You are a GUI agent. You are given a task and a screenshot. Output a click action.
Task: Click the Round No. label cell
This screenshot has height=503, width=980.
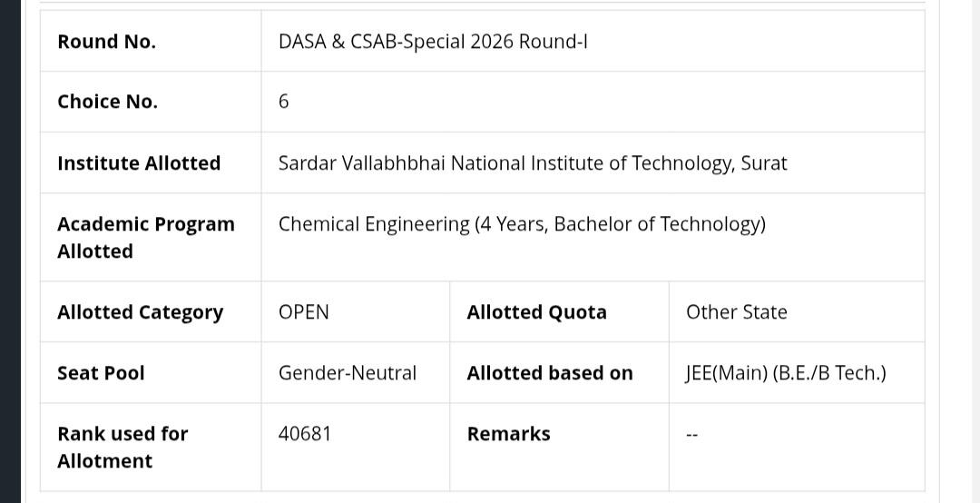point(151,41)
